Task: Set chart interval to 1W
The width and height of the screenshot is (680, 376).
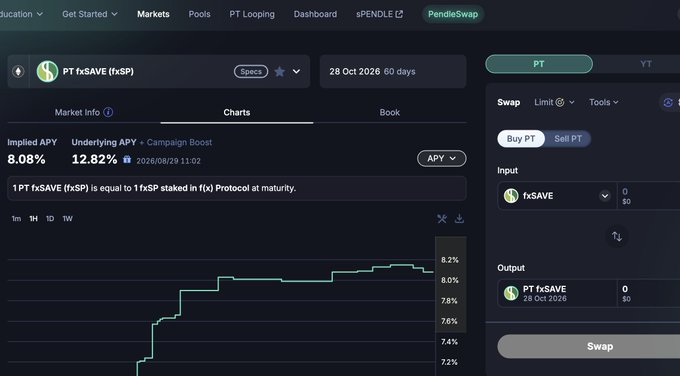Action: pos(67,219)
